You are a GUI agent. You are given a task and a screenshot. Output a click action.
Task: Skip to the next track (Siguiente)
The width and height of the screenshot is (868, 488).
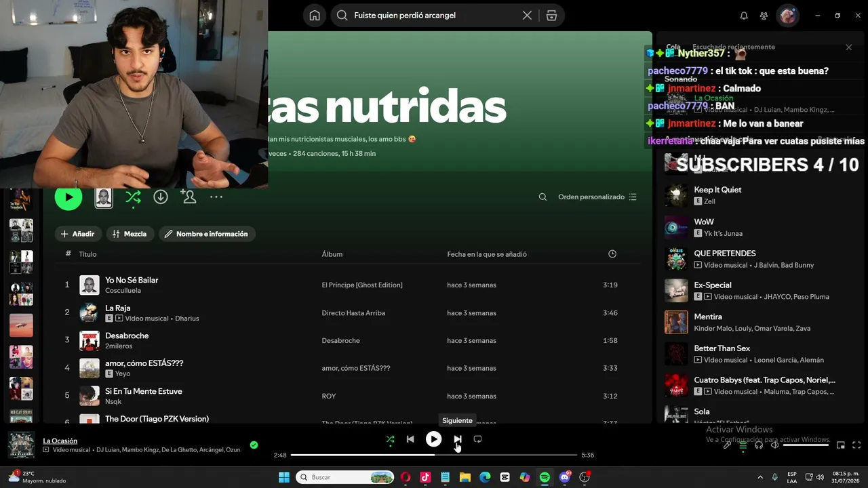(x=457, y=439)
